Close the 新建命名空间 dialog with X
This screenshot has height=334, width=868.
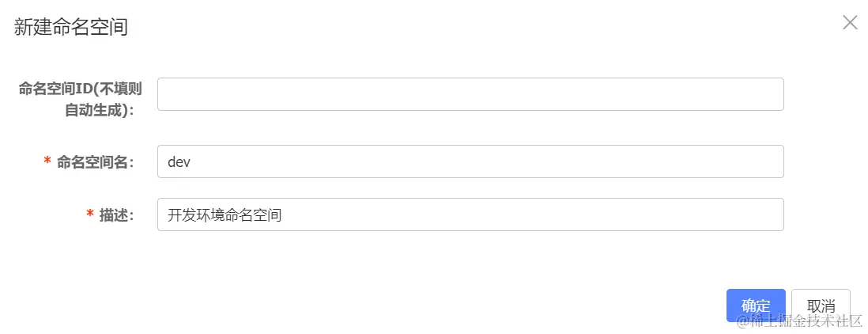850,22
